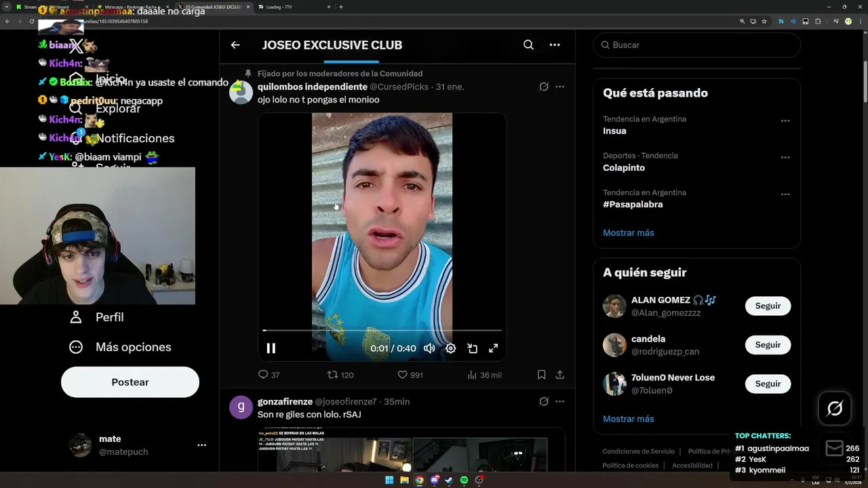Follow ALAN GOMEZ
Image resolution: width=868 pixels, height=488 pixels.
(x=768, y=306)
